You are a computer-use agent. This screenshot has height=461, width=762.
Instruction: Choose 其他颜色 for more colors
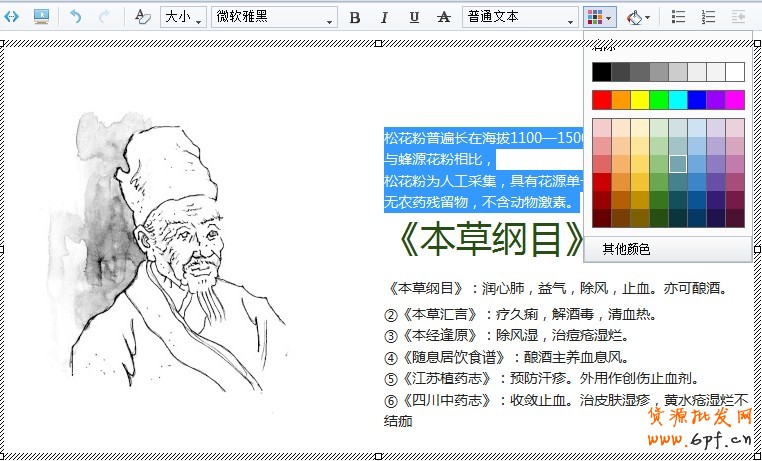(626, 249)
